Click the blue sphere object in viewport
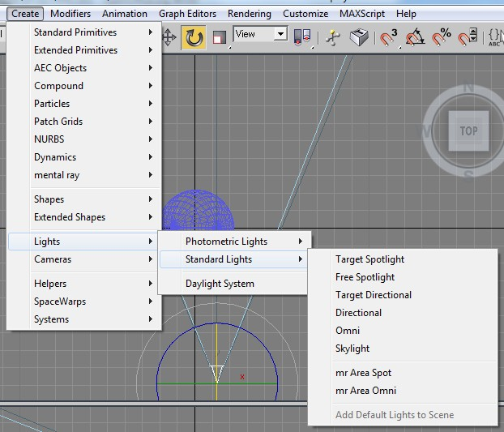The height and width of the screenshot is (432, 504). pyautogui.click(x=199, y=210)
